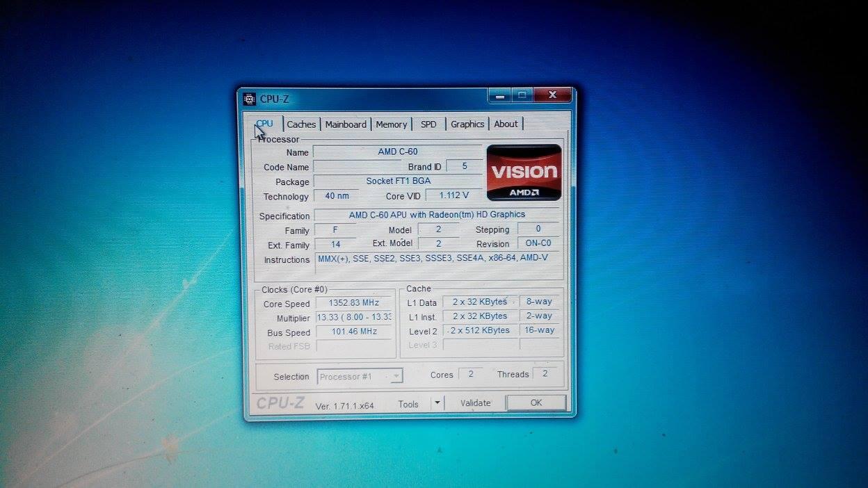Click Core VID value 1.112 V
868x488 pixels.
pyautogui.click(x=453, y=195)
